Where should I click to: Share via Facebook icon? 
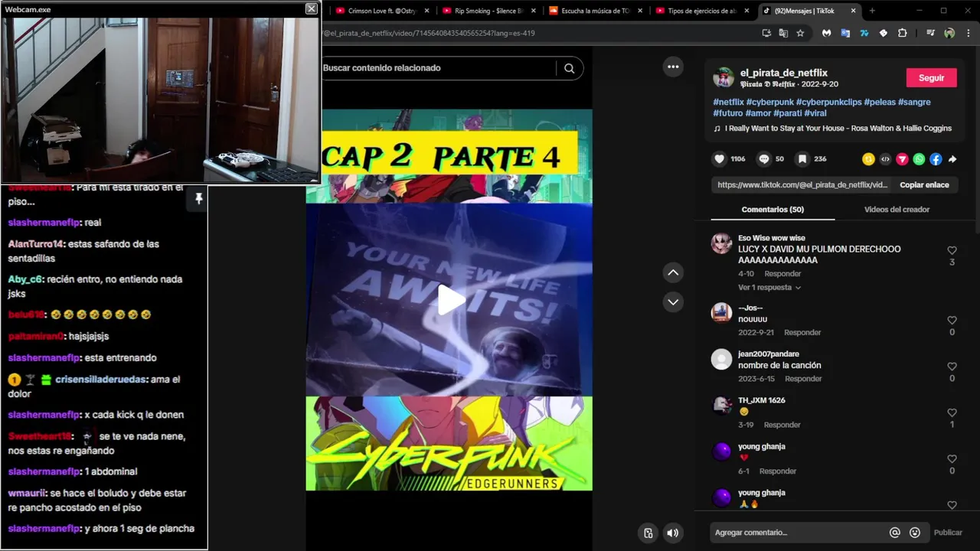click(936, 159)
